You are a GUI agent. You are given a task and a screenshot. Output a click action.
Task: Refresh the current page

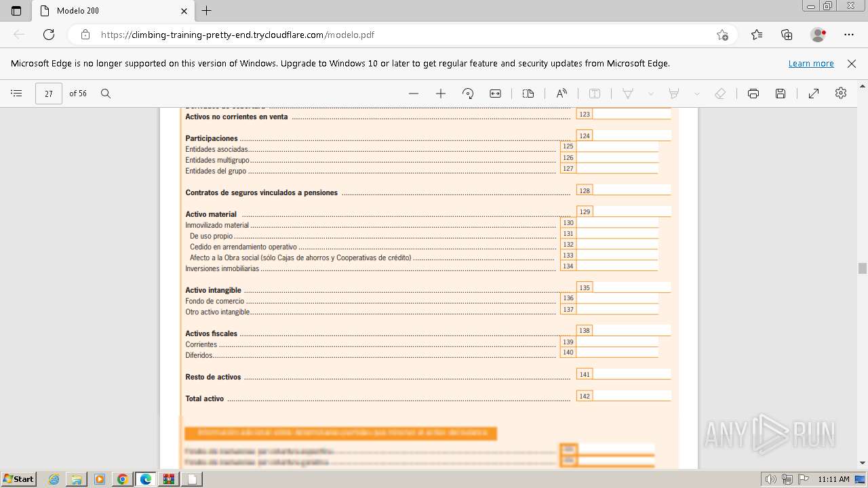pyautogui.click(x=49, y=35)
